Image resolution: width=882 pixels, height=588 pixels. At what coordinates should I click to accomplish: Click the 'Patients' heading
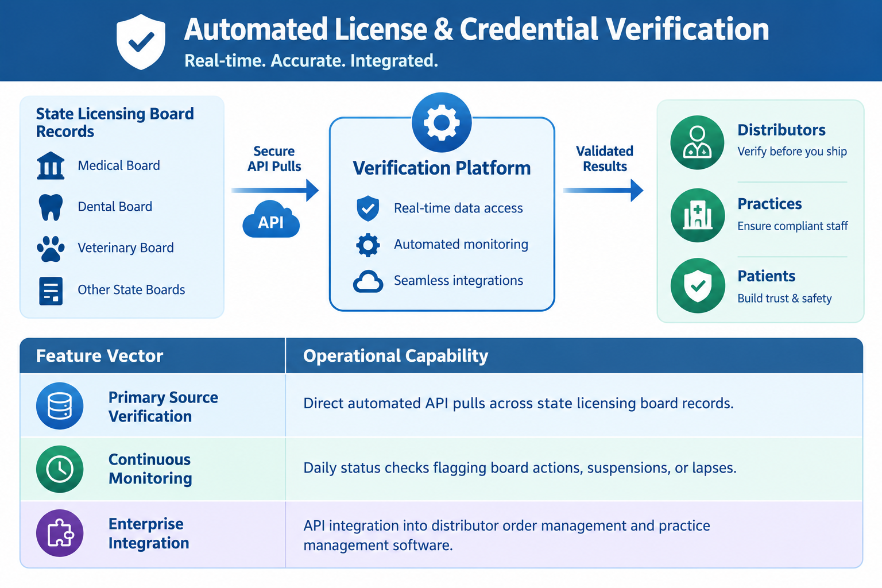point(766,277)
